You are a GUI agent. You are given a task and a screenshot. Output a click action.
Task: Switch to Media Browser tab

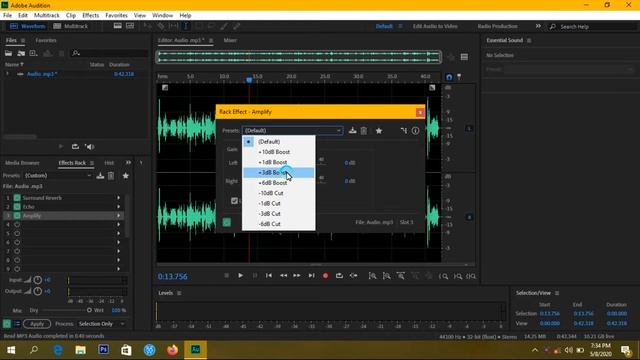tap(22, 163)
